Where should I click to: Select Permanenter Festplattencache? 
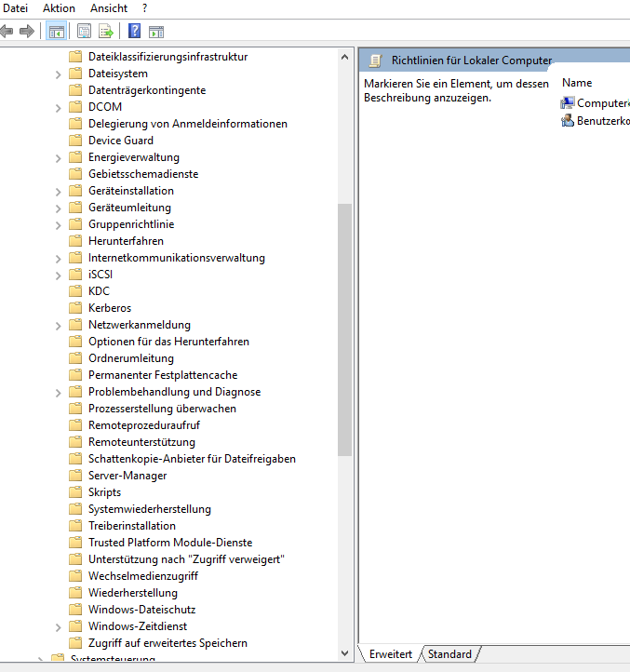(x=163, y=374)
